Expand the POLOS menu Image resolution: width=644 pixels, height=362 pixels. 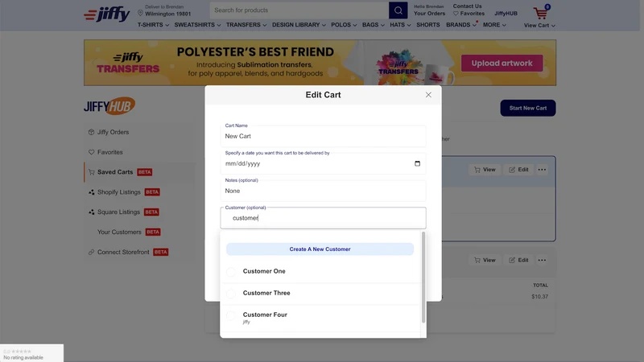(x=344, y=25)
